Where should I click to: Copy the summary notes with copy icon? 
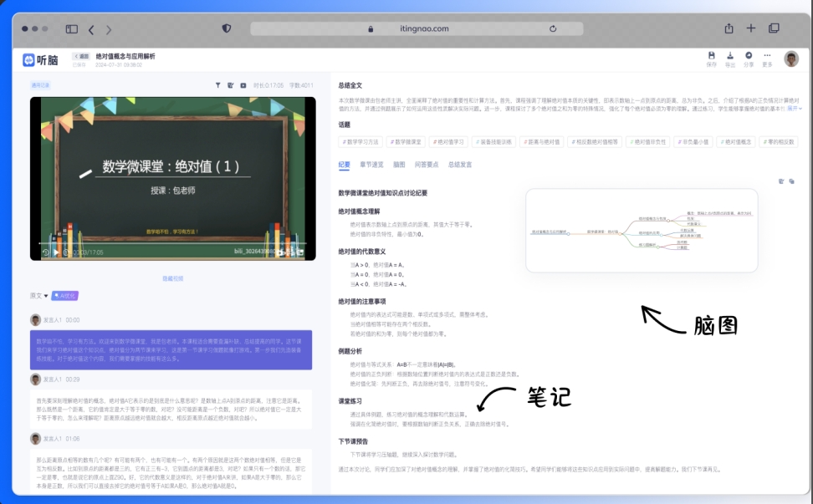[791, 181]
